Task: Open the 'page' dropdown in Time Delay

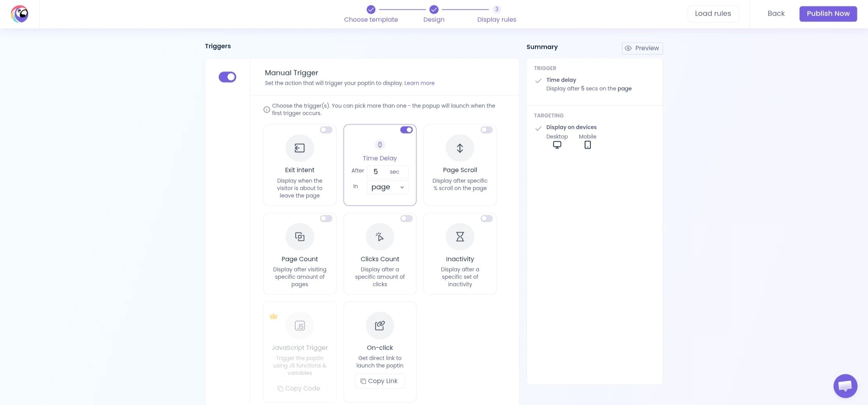Action: pyautogui.click(x=387, y=187)
